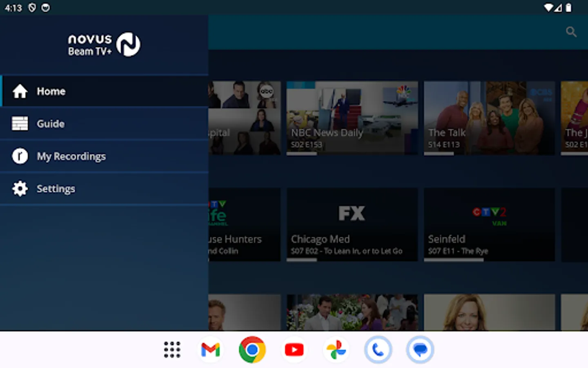Tap the My Recordings circular icon
The width and height of the screenshot is (588, 368).
20,156
